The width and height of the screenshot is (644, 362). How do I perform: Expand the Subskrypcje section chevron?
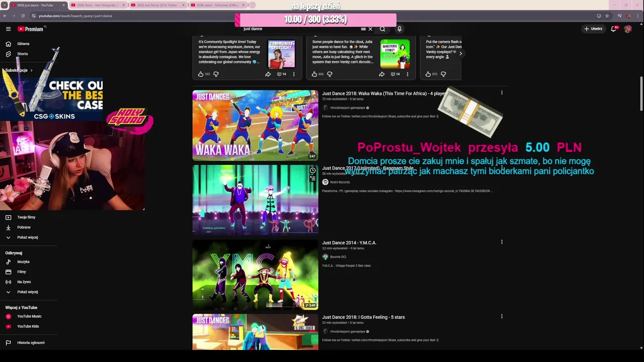click(31, 70)
